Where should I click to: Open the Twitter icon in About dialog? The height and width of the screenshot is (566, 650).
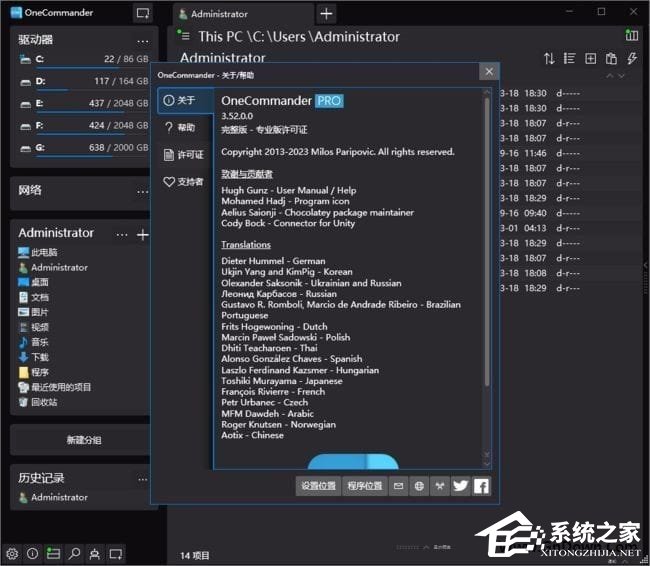[461, 486]
